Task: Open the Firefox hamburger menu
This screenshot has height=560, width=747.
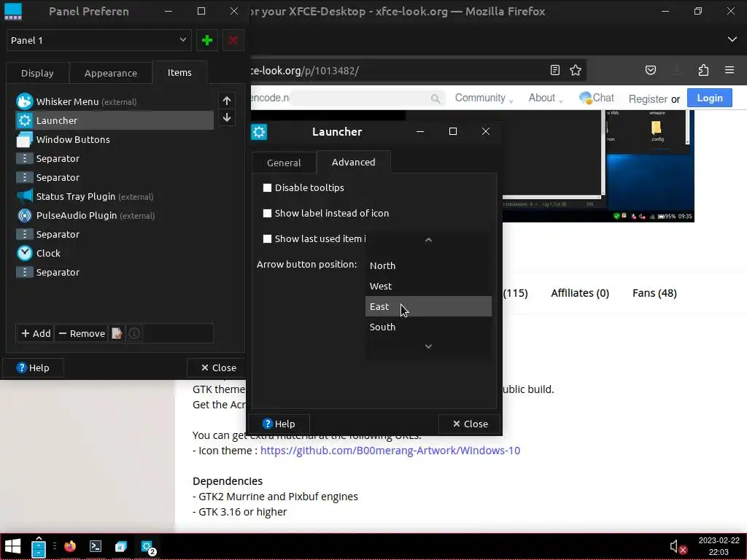Action: click(729, 71)
